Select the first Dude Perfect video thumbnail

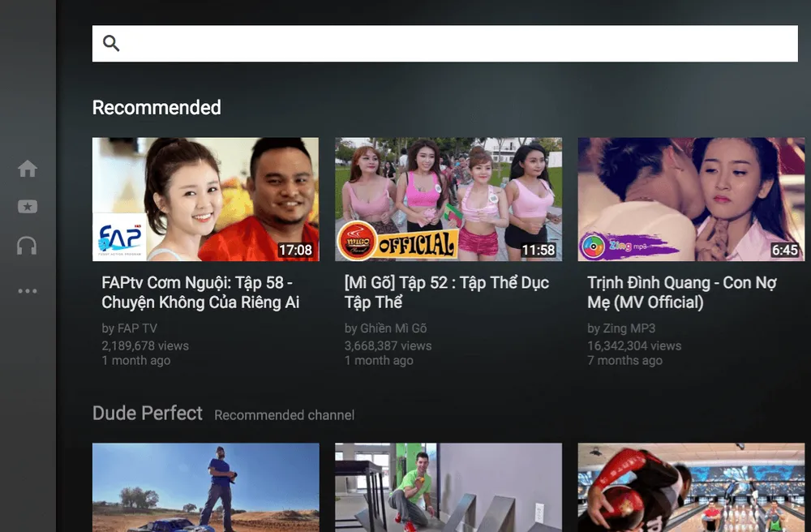point(205,487)
